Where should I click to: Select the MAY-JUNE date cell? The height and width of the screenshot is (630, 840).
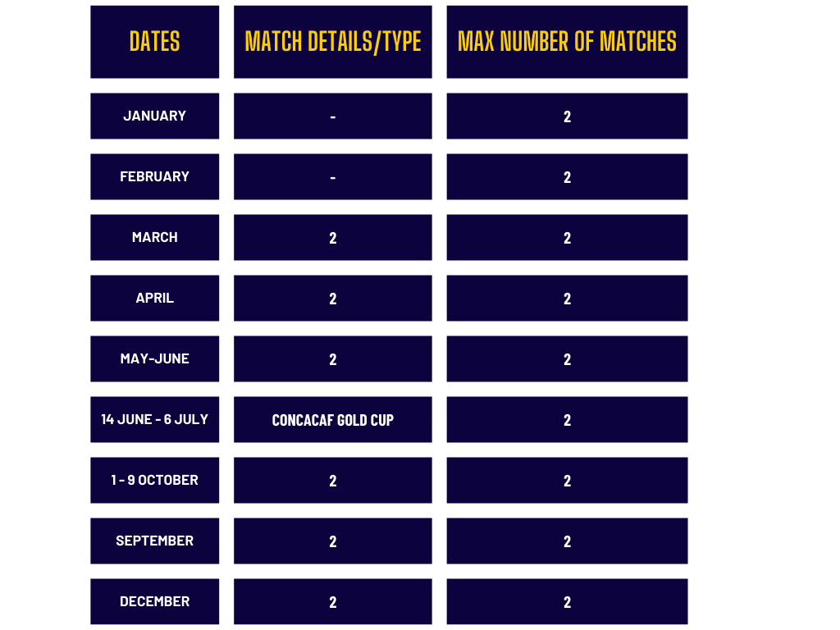coord(154,359)
